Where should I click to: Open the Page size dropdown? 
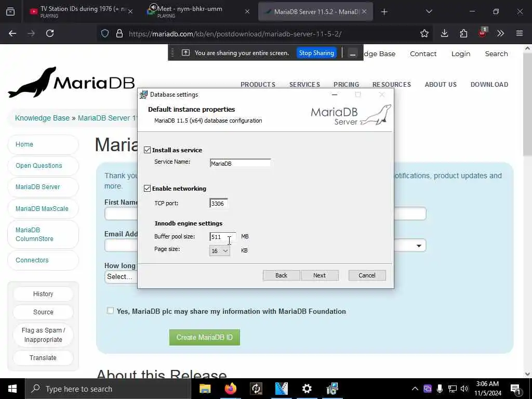(220, 251)
